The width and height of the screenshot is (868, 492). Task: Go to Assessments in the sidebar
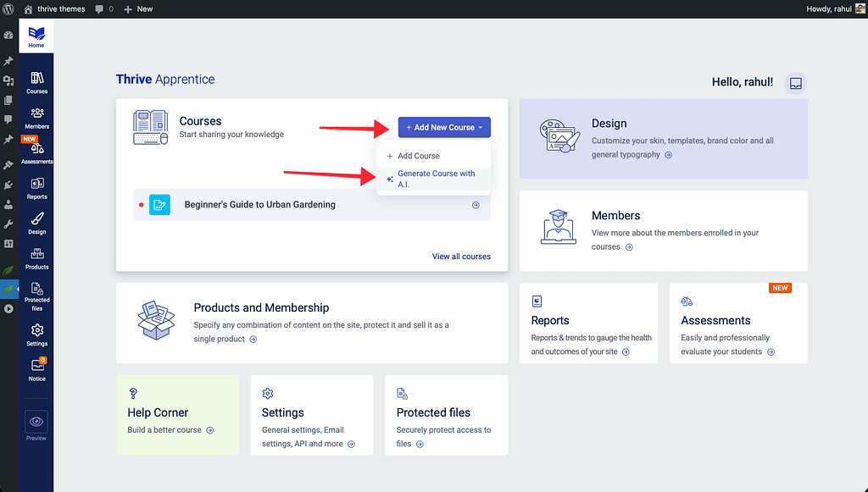pos(36,152)
